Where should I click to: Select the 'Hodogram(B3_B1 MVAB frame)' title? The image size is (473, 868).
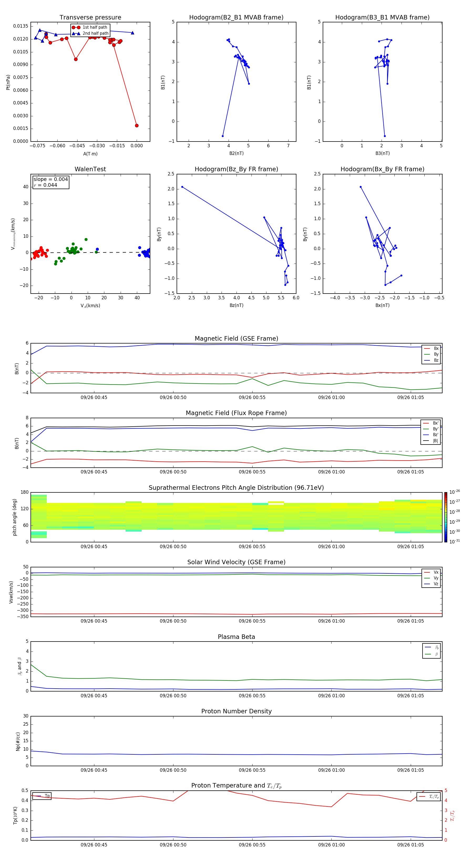point(382,18)
